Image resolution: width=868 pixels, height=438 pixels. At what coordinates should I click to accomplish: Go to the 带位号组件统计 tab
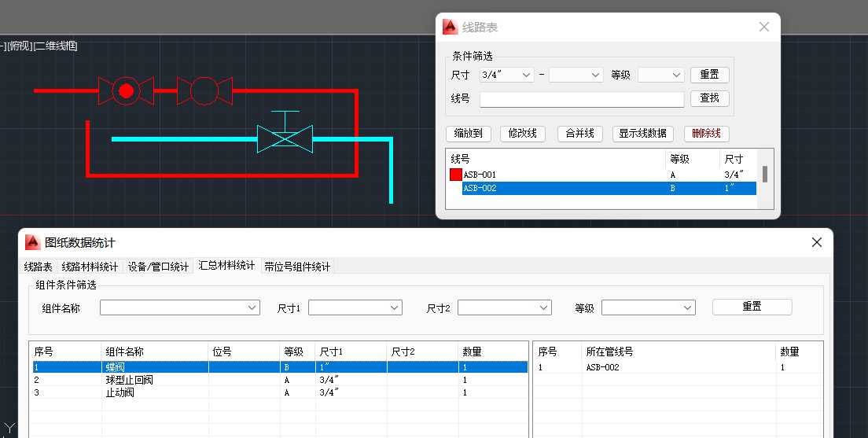(297, 267)
